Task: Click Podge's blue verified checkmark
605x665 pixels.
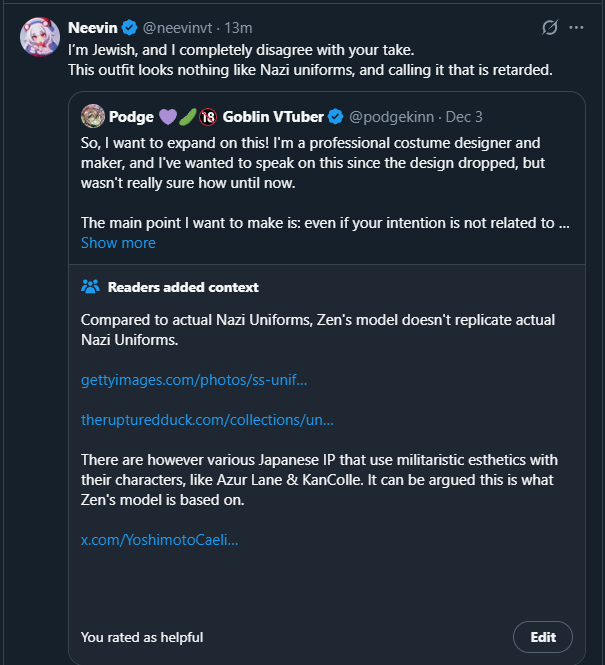Action: (334, 116)
